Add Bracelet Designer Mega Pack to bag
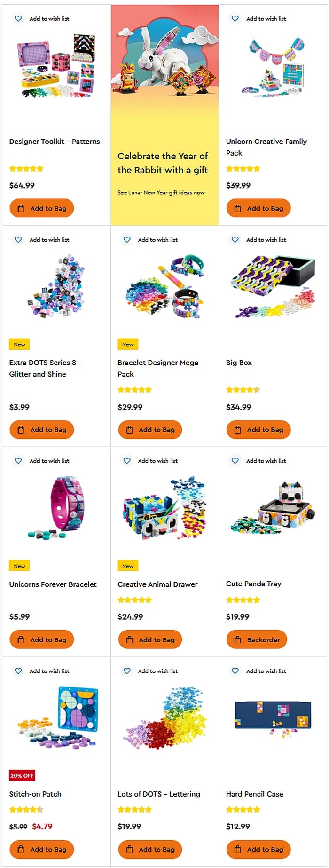 click(150, 429)
